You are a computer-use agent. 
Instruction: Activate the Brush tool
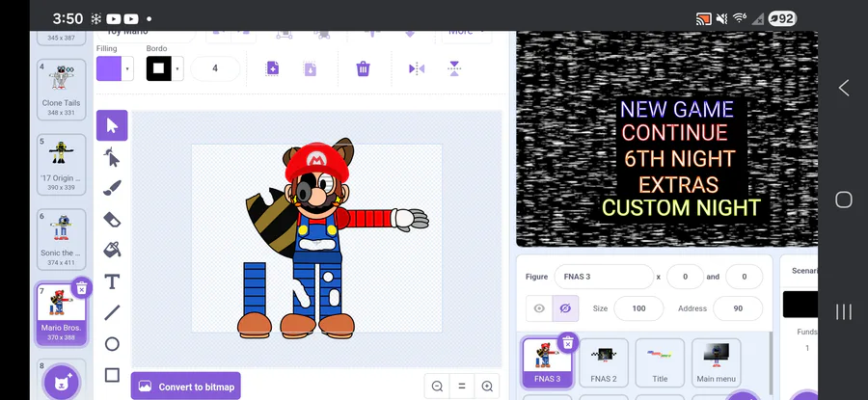click(112, 188)
